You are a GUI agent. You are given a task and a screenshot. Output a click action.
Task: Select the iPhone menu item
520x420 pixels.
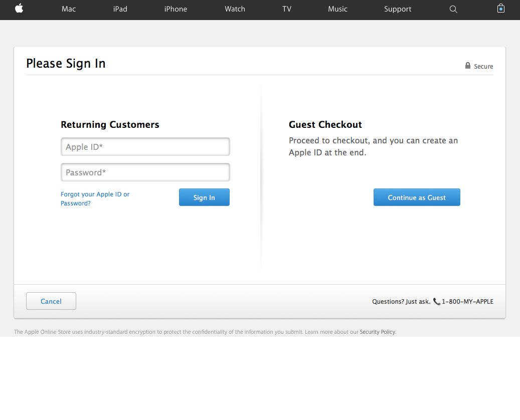[x=176, y=9]
